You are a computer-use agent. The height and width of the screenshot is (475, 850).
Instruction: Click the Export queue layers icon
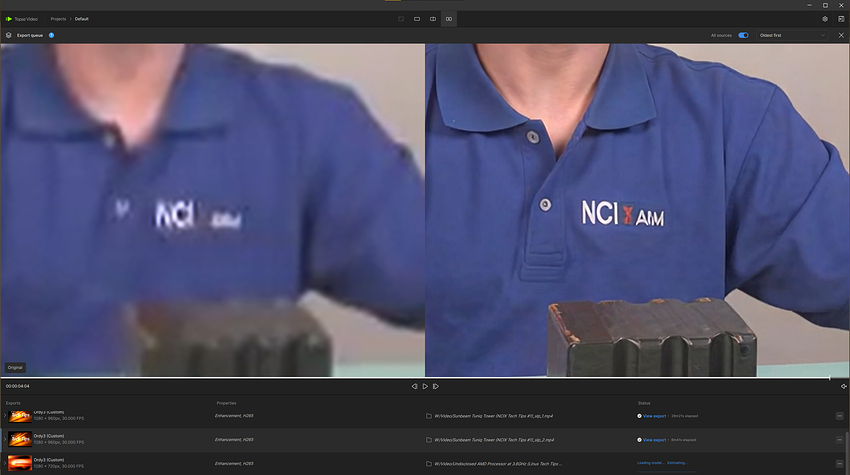point(9,35)
